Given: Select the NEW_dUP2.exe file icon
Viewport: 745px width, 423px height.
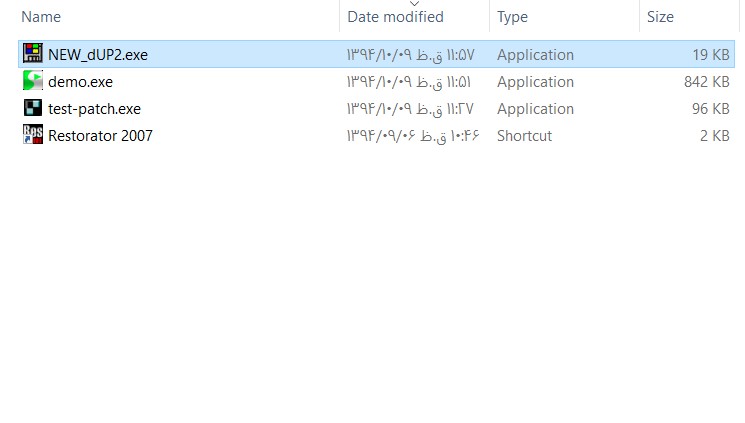Looking at the screenshot, I should [x=33, y=53].
